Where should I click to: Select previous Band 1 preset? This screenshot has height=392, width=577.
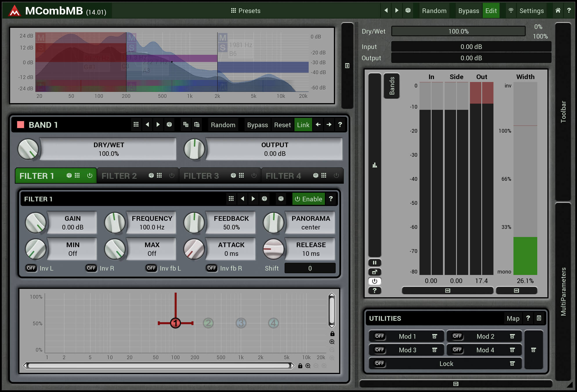[147, 125]
